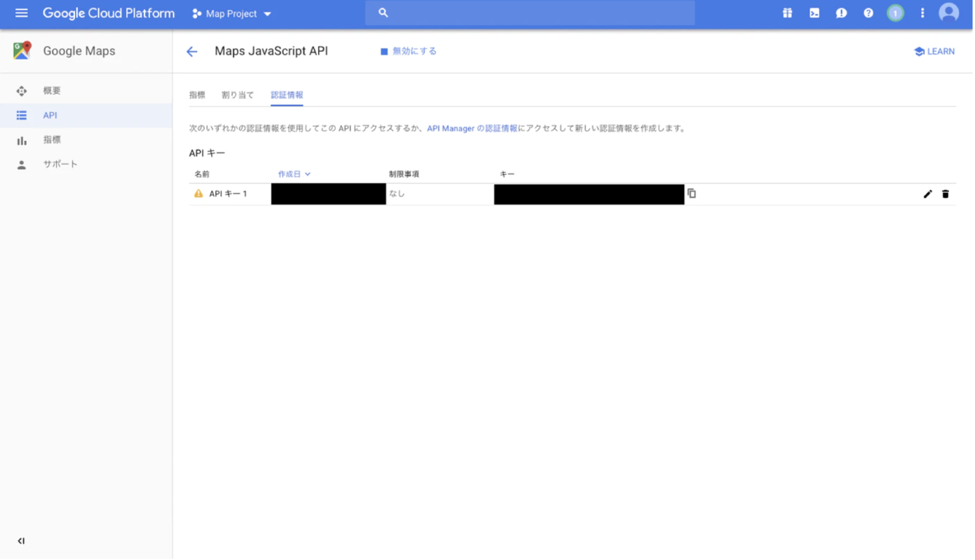The width and height of the screenshot is (975, 560).
Task: Click the 名前 column header
Action: pyautogui.click(x=203, y=174)
